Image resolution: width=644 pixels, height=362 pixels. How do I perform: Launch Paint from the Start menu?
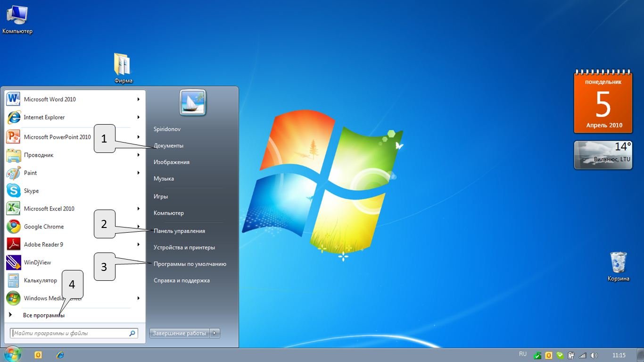pyautogui.click(x=30, y=173)
